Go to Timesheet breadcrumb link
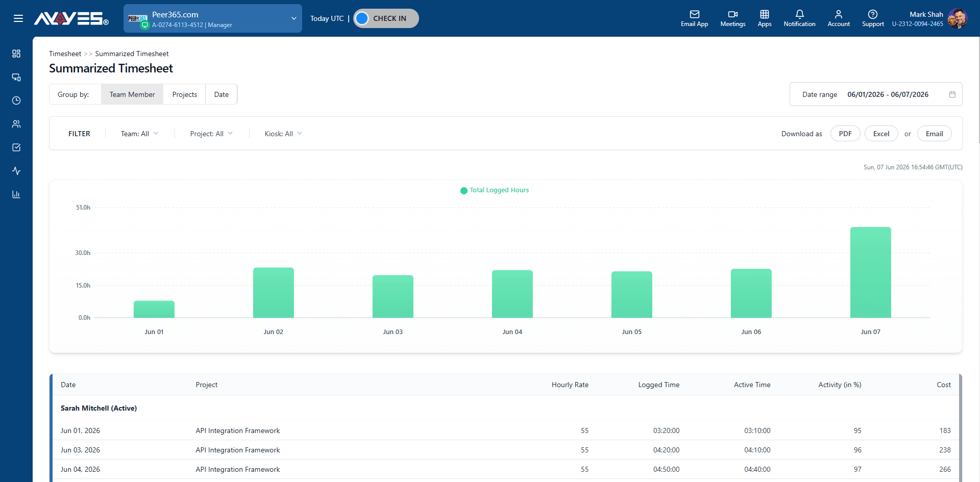The image size is (980, 482). pos(65,54)
